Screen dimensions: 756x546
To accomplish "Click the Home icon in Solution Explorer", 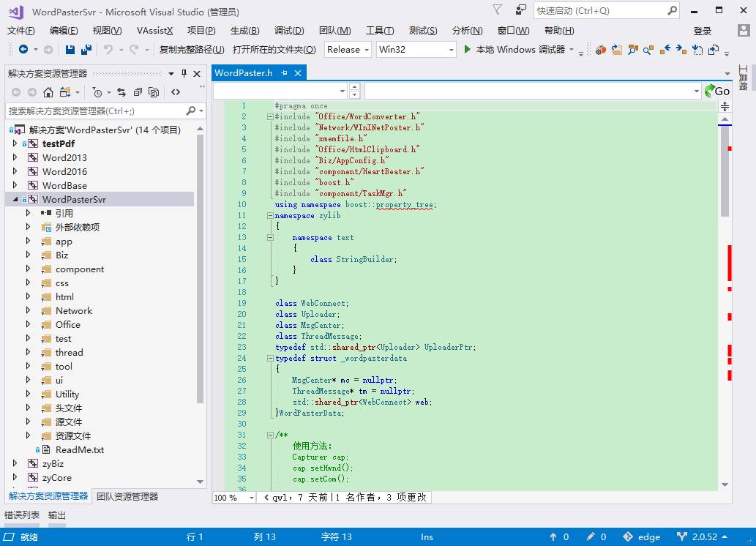I will [48, 92].
